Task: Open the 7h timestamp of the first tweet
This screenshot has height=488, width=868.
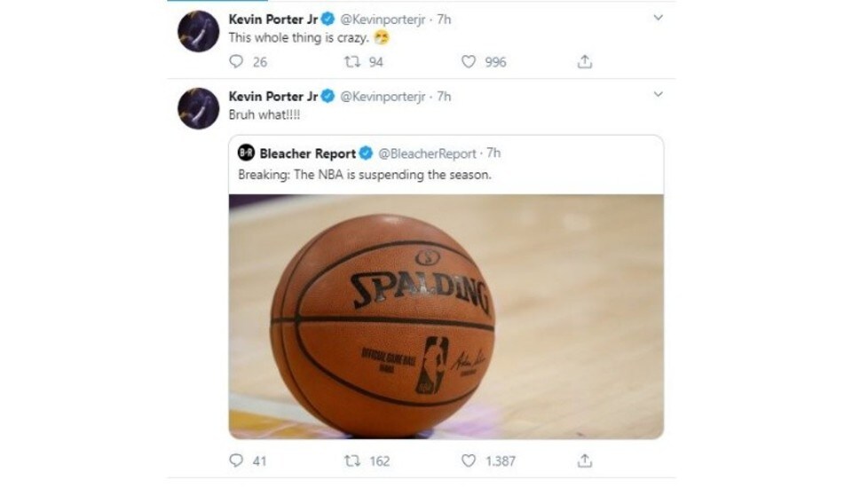Action: (x=444, y=20)
